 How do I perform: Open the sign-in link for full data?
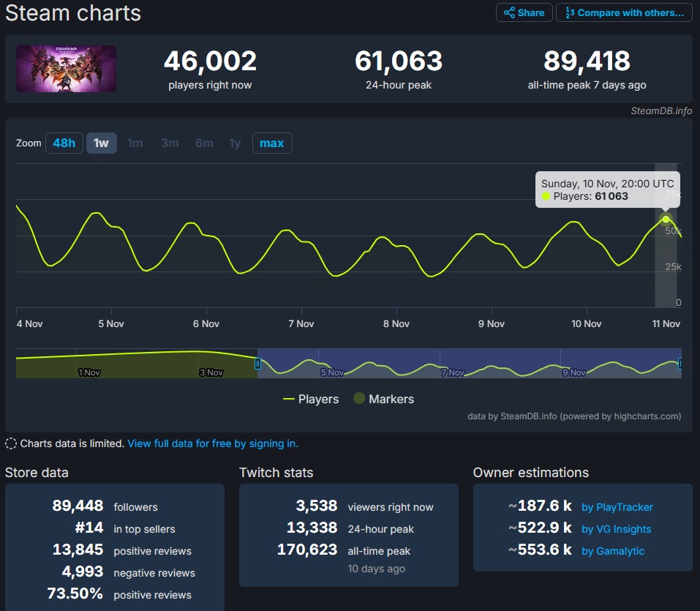pos(213,443)
